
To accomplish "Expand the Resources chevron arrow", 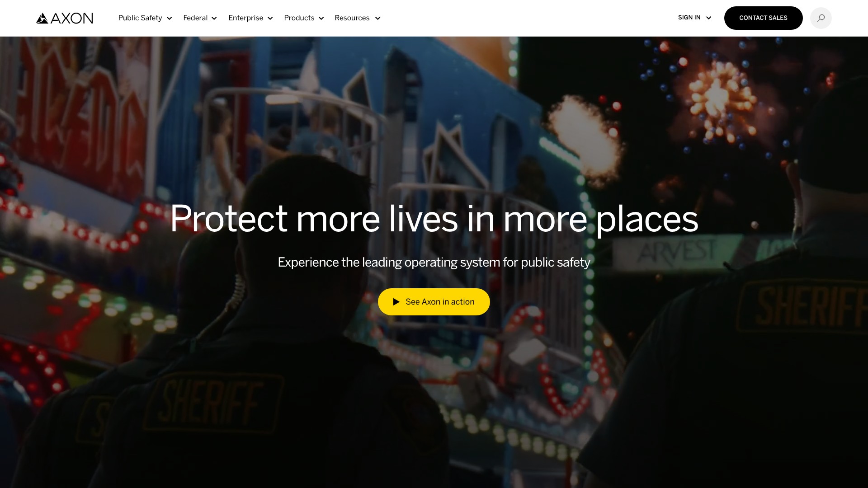I will point(378,19).
